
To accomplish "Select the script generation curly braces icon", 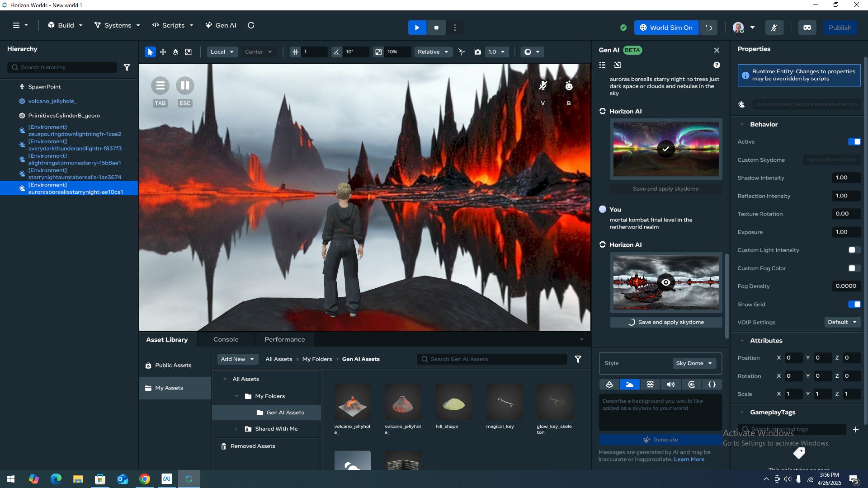I will tap(712, 385).
